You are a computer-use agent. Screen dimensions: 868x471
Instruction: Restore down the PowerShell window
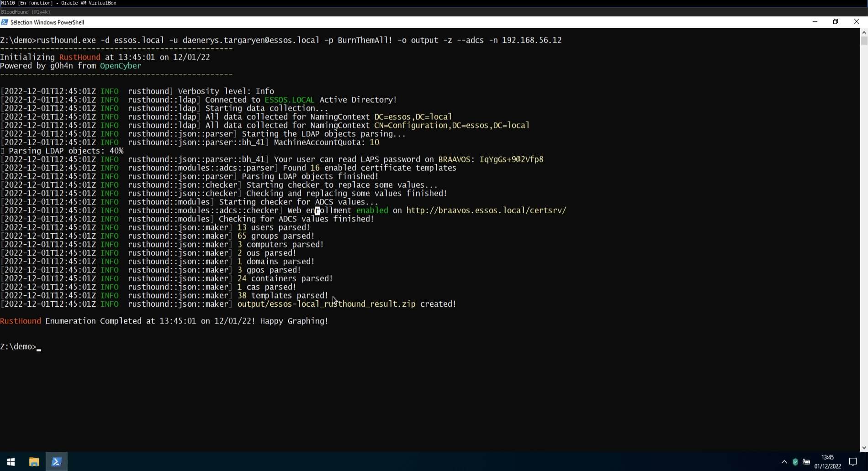[x=836, y=22]
